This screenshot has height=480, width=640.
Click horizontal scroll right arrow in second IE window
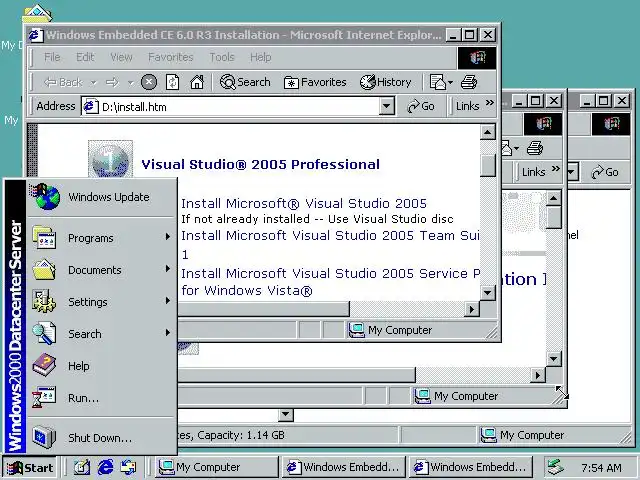point(538,375)
